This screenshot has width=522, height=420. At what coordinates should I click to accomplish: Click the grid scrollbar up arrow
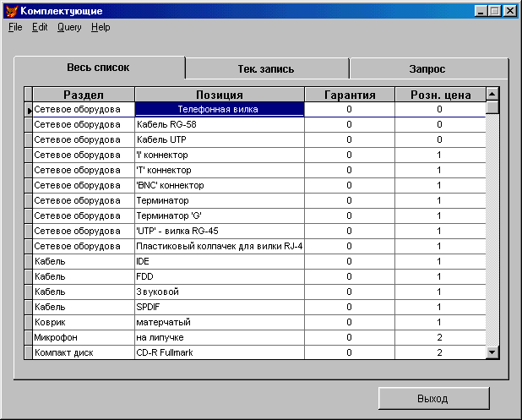pos(492,95)
